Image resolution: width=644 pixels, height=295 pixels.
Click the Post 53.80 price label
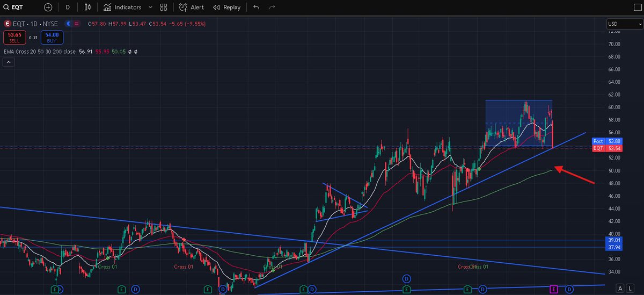(x=607, y=141)
